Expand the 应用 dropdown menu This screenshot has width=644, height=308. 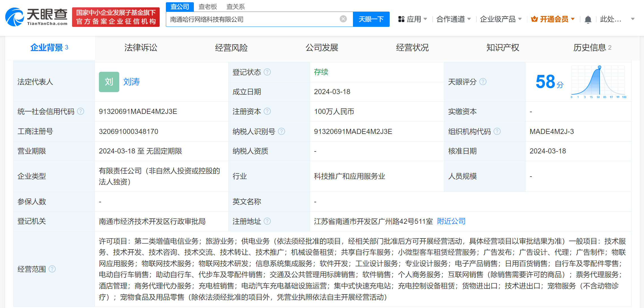(413, 19)
